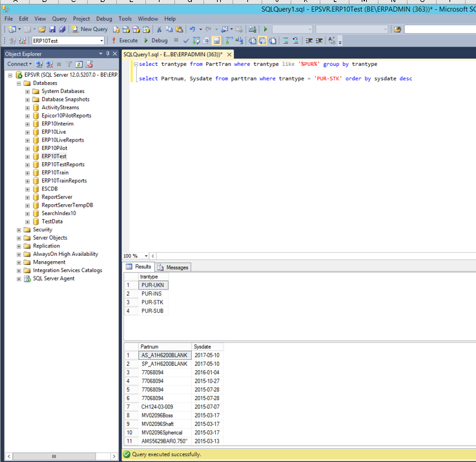Image resolution: width=476 pixels, height=462 pixels.
Task: Click the Parse query checkmark icon
Action: (186, 41)
